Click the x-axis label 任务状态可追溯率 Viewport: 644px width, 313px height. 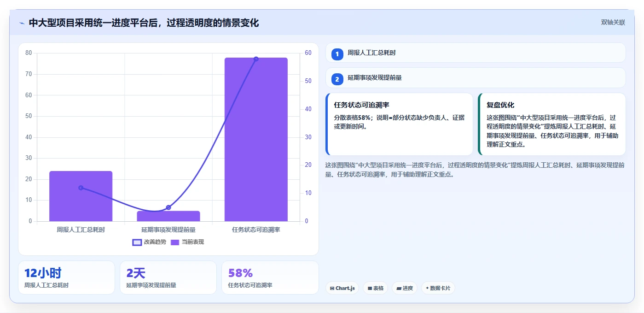256,230
